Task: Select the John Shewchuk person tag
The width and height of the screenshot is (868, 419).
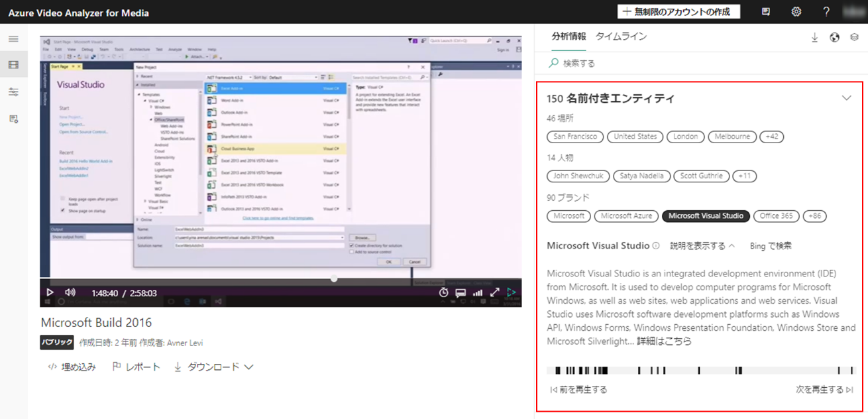Action: click(x=578, y=176)
